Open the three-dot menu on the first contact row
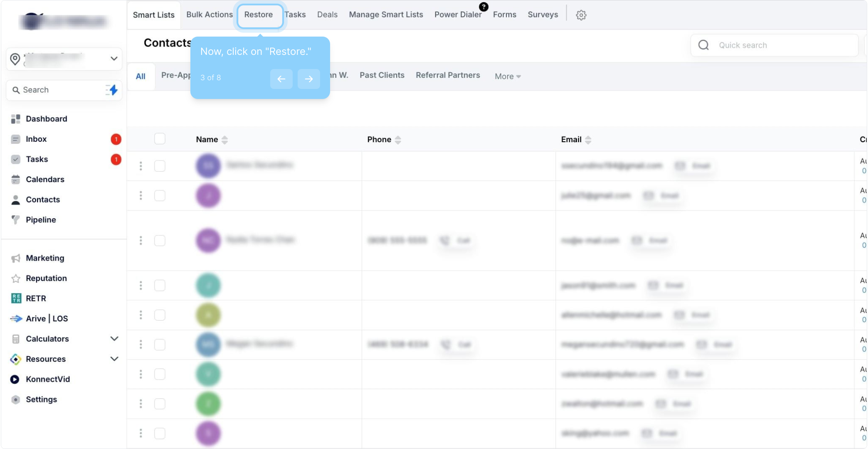868x449 pixels. pos(141,166)
